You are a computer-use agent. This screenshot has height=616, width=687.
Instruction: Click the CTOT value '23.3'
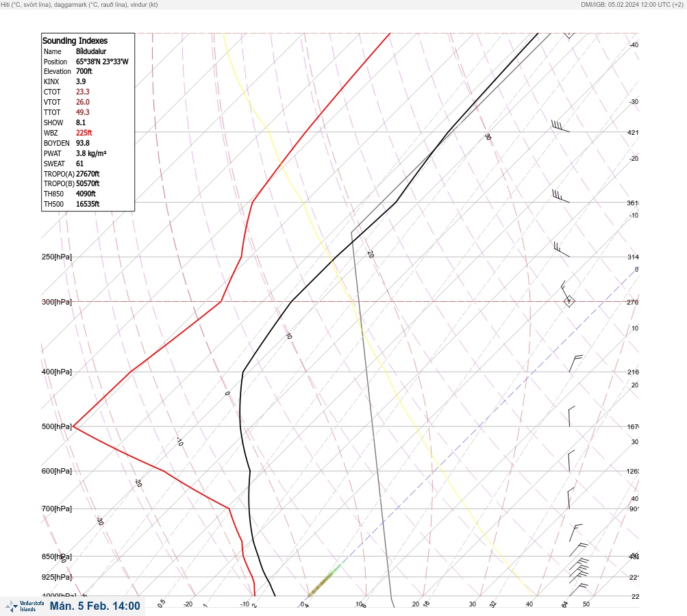pos(82,92)
